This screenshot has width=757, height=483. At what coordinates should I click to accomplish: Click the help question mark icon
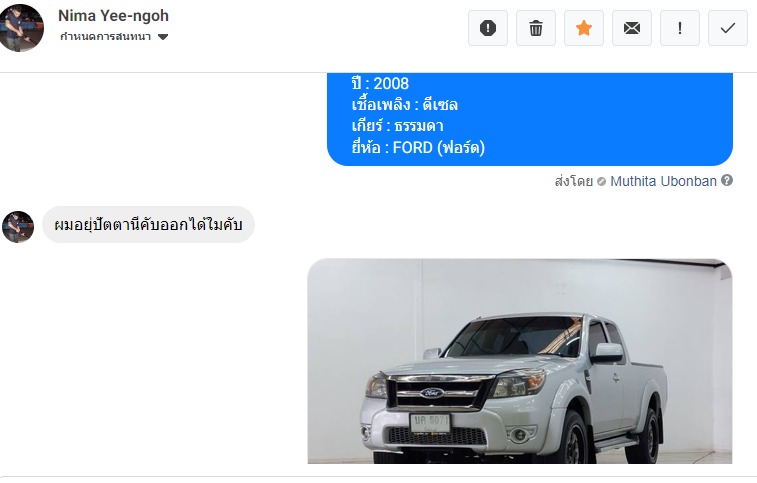(x=727, y=180)
